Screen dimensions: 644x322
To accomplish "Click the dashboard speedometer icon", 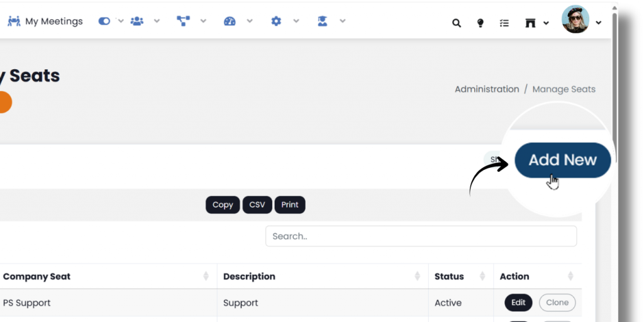I will click(x=230, y=21).
